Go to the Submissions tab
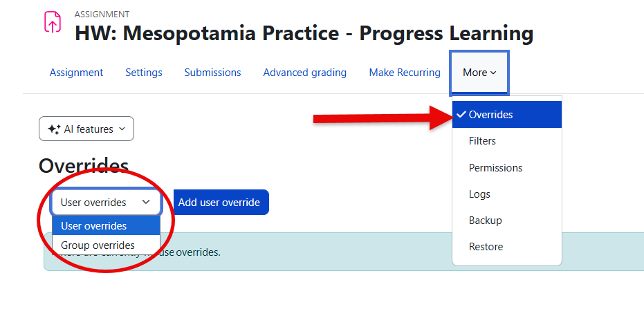The image size is (644, 327). (213, 73)
